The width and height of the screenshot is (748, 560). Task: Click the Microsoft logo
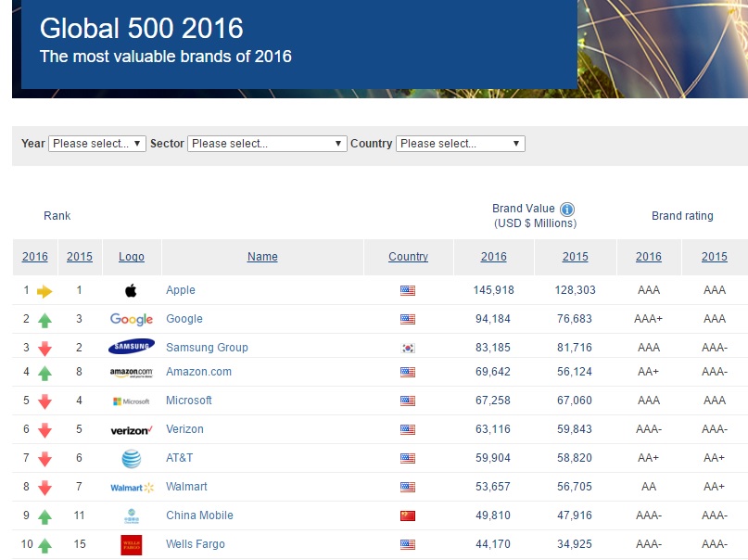[x=132, y=401]
